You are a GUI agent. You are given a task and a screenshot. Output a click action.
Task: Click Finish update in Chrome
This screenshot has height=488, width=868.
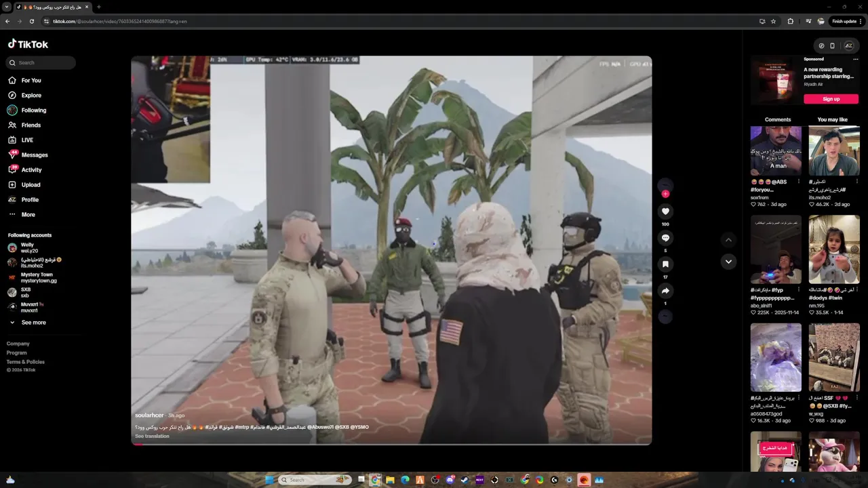(x=846, y=21)
